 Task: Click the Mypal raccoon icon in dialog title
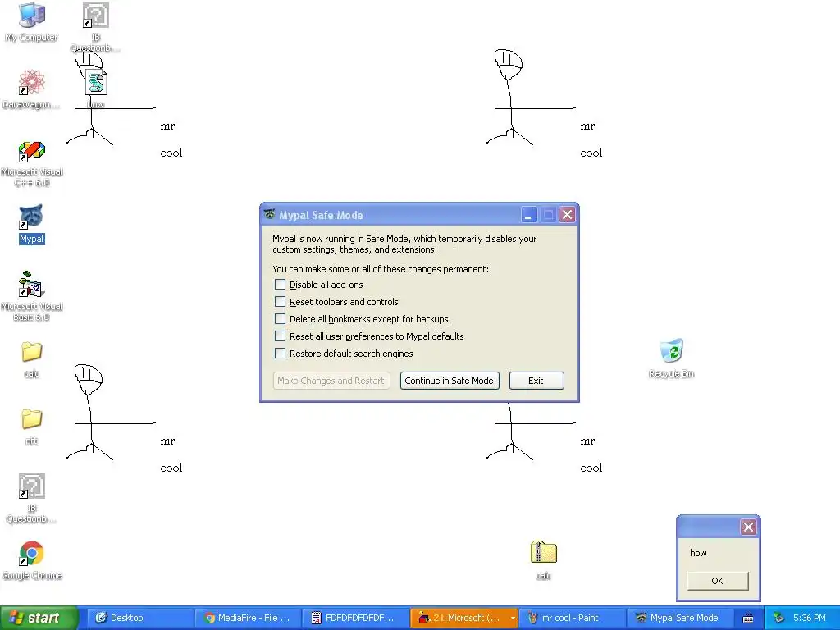tap(269, 214)
